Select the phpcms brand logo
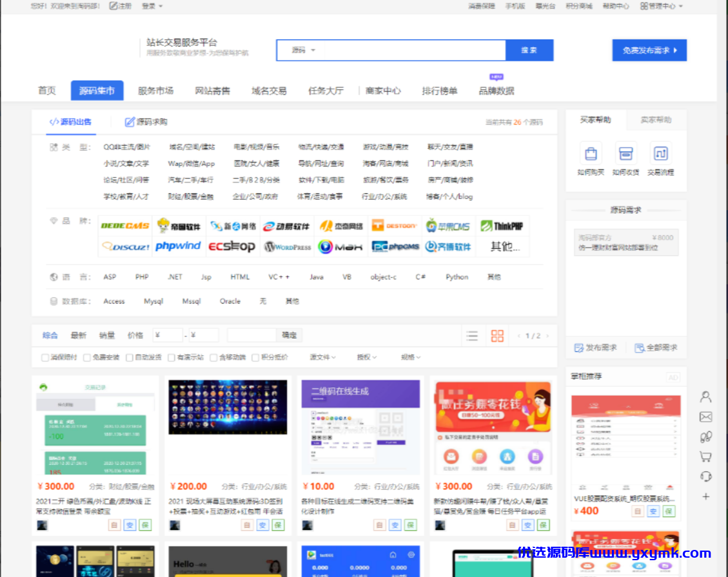Viewport: 728px width, 577px height. 395,246
